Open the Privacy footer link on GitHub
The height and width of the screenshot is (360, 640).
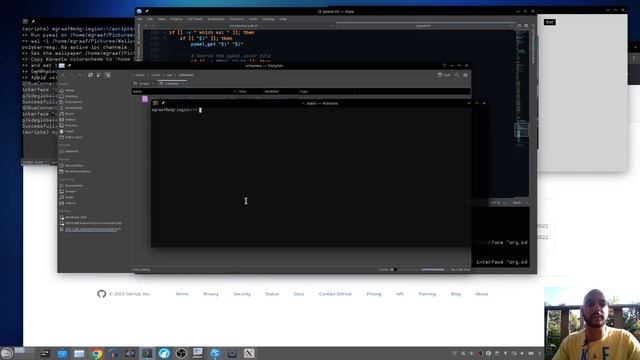pyautogui.click(x=211, y=294)
